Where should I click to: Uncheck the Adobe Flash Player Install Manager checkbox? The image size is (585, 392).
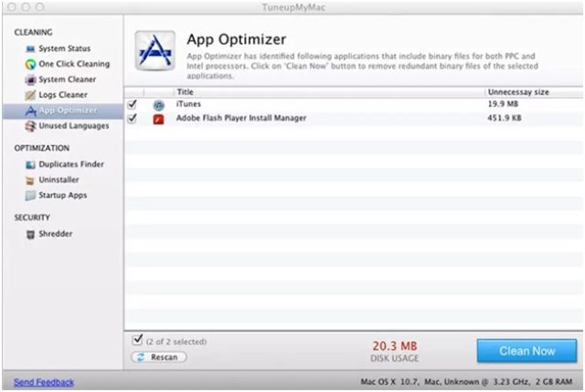click(133, 119)
